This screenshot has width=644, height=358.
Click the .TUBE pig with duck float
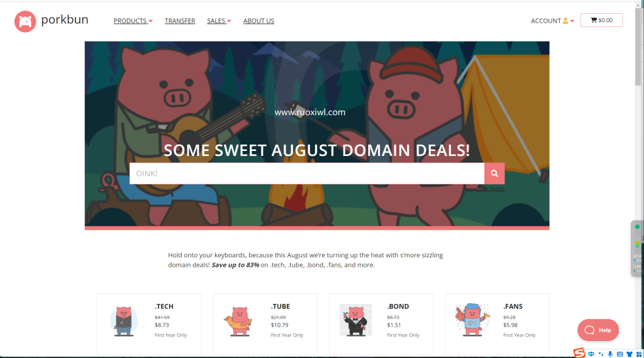point(239,322)
